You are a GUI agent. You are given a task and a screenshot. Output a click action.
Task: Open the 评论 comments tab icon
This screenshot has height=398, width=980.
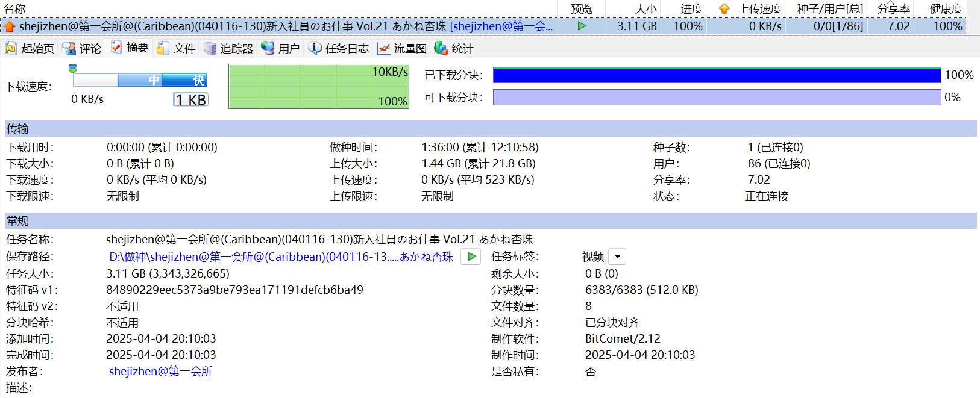pos(69,48)
